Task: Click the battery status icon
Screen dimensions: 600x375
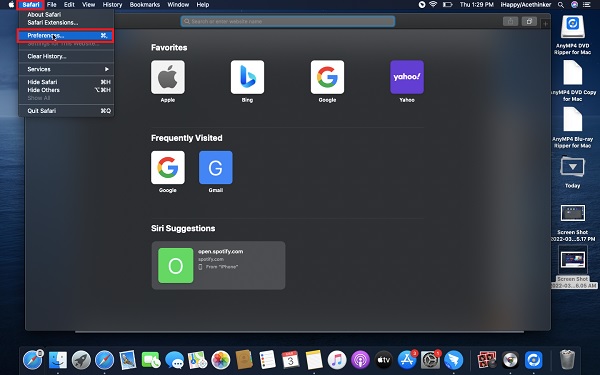Action: pos(447,5)
